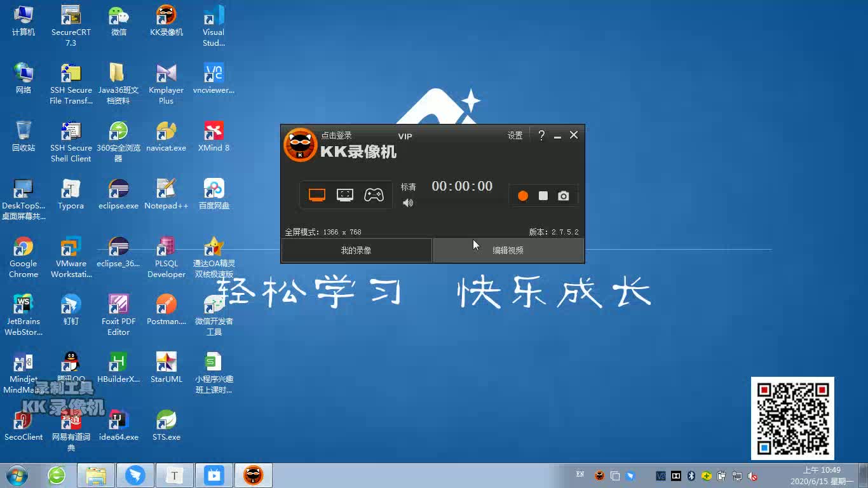
Task: Click the VIP label
Action: (x=405, y=137)
